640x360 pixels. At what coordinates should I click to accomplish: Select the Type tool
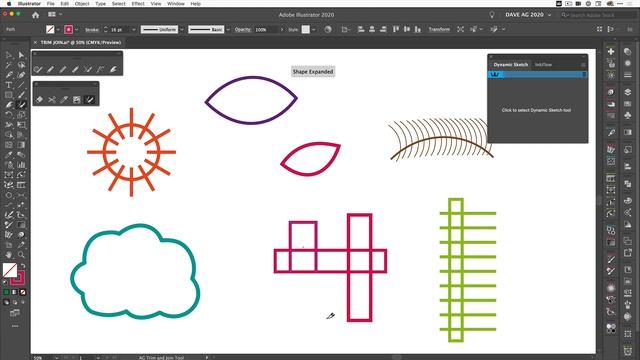[x=9, y=85]
